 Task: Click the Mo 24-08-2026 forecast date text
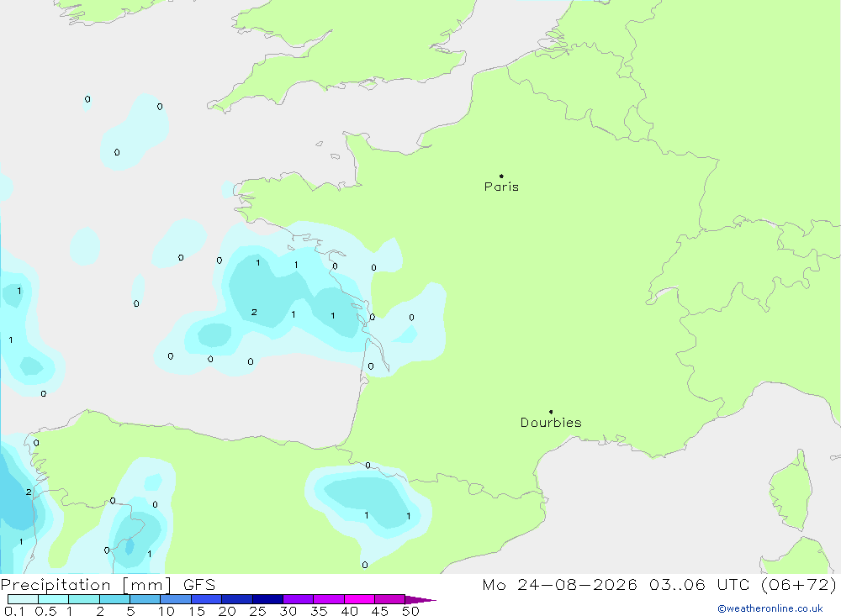[559, 584]
